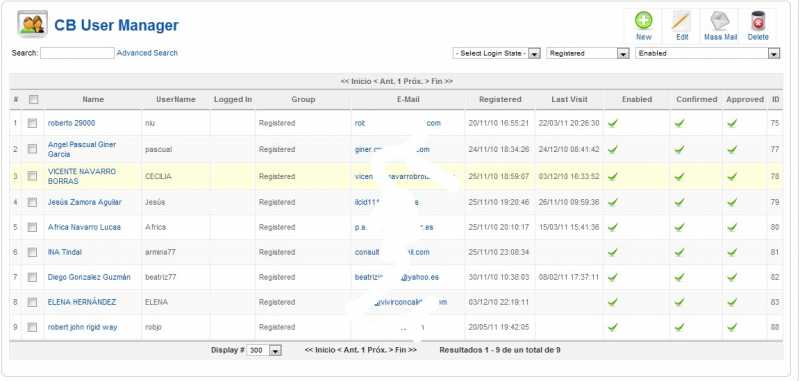This screenshot has width=800, height=381.
Task: Toggle Enabled checkmark for Jesús Zamora Aguilar
Action: (613, 202)
